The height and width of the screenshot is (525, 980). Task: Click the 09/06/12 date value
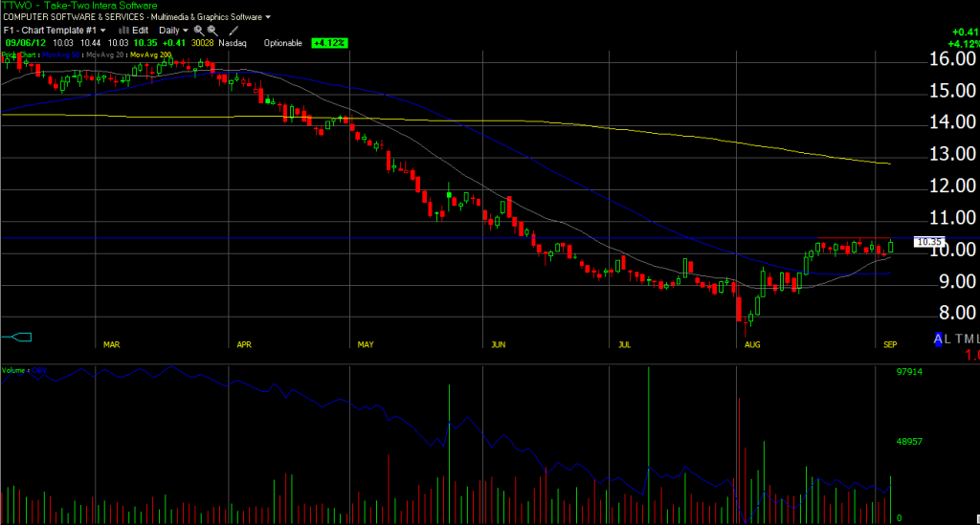(x=26, y=43)
